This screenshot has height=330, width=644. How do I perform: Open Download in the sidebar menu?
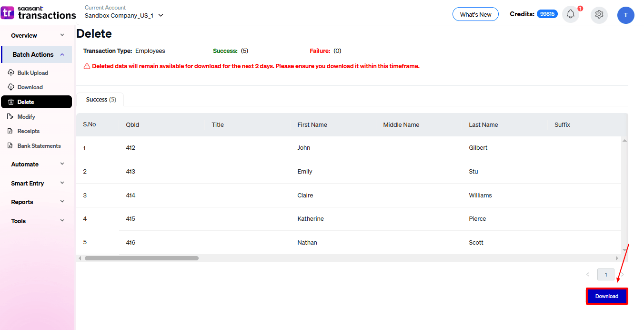pos(30,87)
